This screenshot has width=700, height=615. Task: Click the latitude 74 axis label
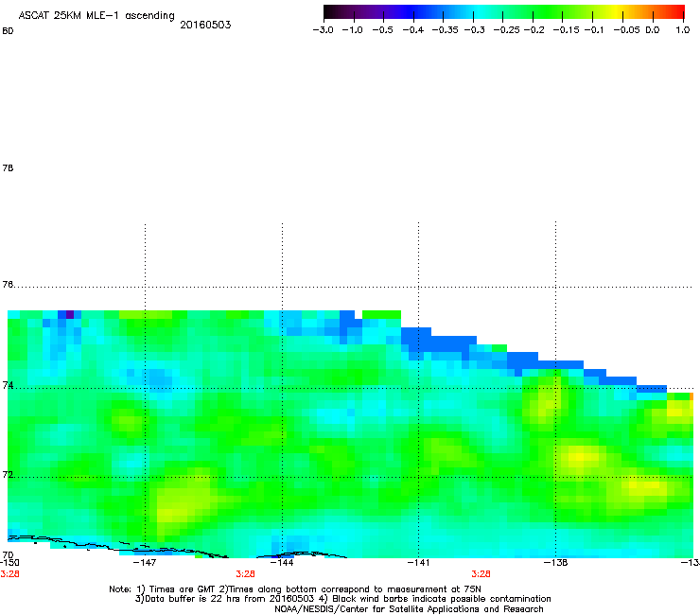pyautogui.click(x=8, y=385)
